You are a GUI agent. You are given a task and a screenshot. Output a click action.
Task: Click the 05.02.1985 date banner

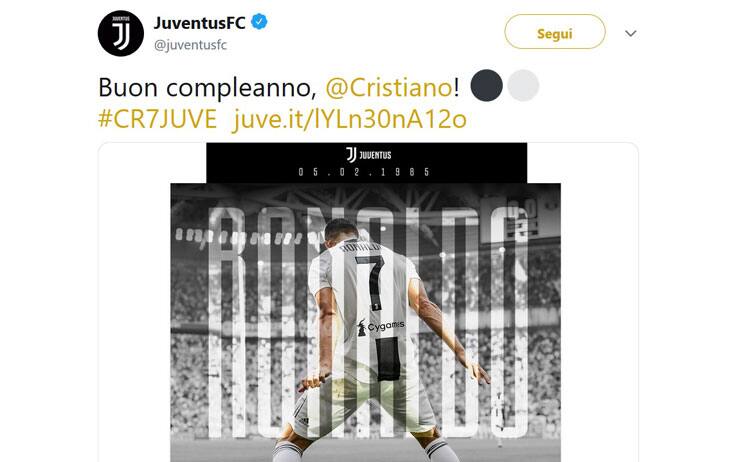coord(365,172)
